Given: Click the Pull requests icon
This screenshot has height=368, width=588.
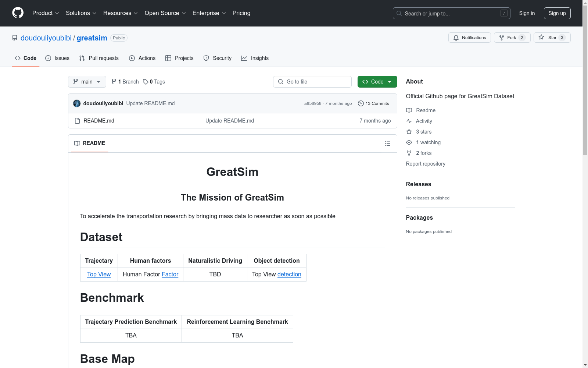Looking at the screenshot, I should pos(82,58).
